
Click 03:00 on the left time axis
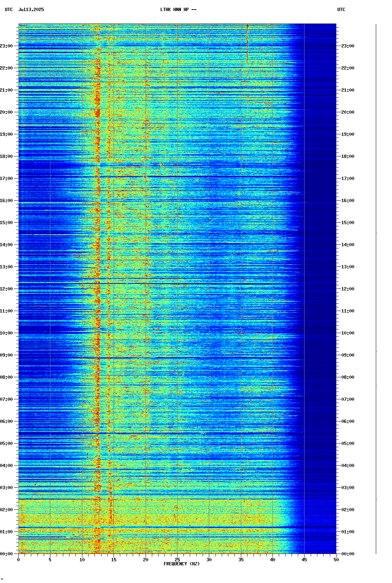(x=6, y=488)
